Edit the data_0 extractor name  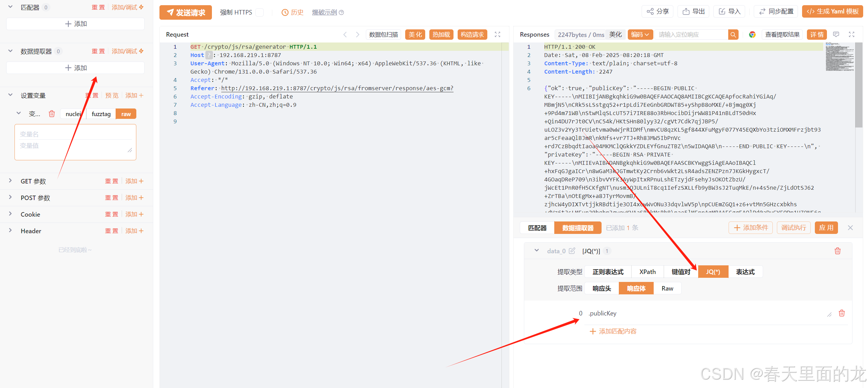point(572,251)
